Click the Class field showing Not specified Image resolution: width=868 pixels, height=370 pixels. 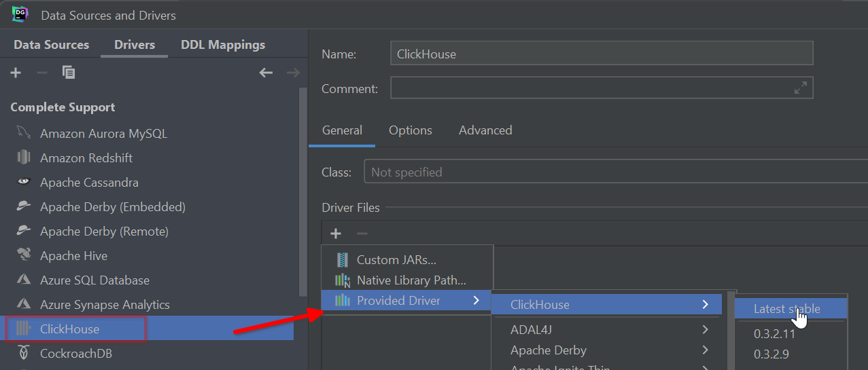[x=612, y=172]
